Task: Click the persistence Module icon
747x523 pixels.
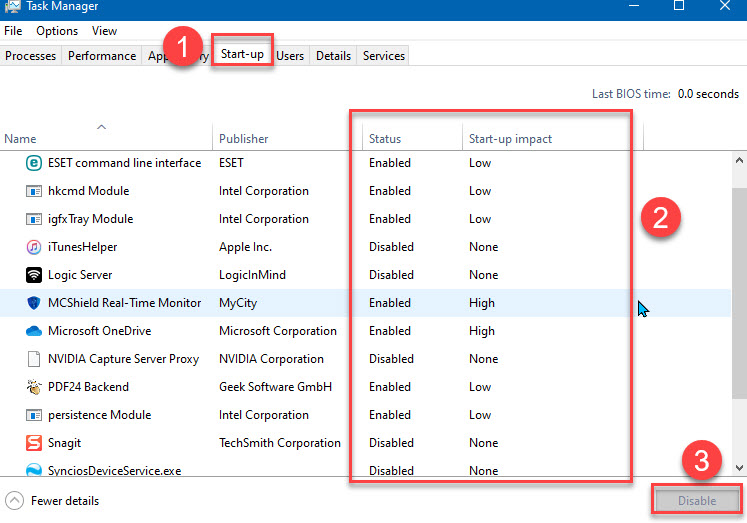Action: (33, 415)
